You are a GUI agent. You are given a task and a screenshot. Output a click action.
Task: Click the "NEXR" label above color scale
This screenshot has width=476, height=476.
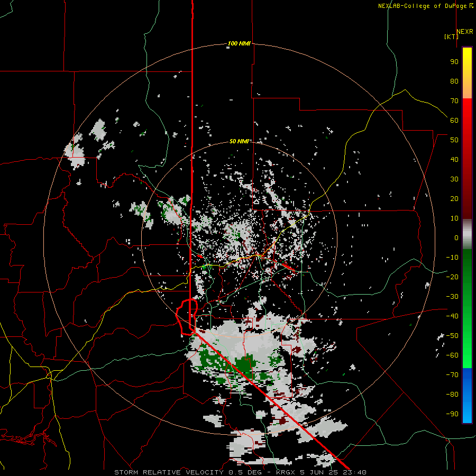point(465,32)
